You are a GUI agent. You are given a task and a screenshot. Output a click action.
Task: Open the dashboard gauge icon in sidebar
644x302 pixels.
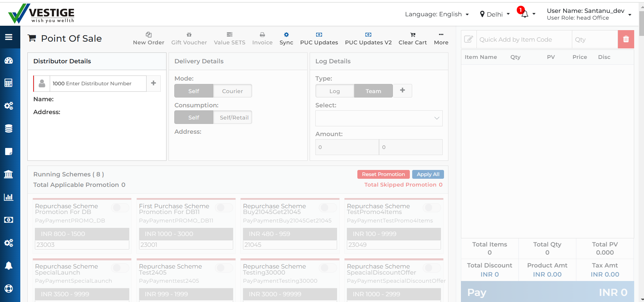9,61
